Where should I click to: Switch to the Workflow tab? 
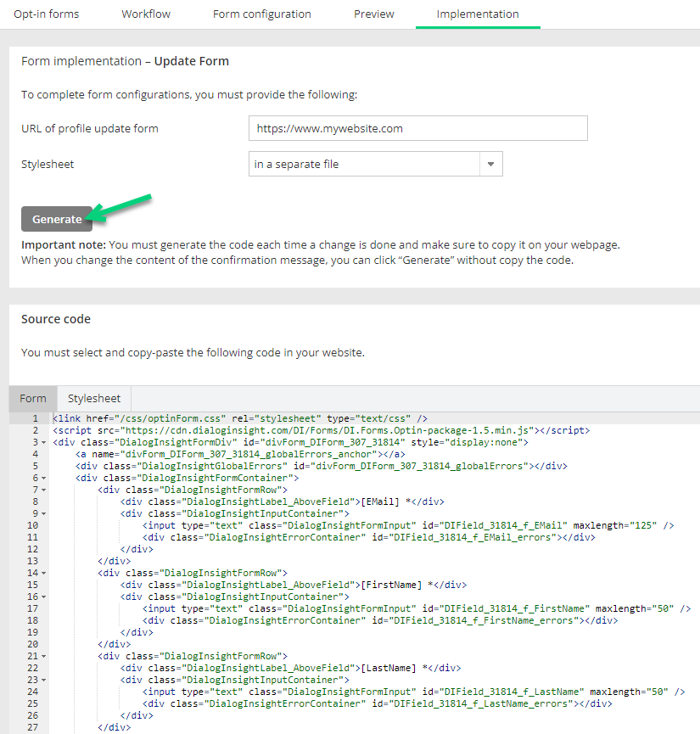tap(146, 14)
